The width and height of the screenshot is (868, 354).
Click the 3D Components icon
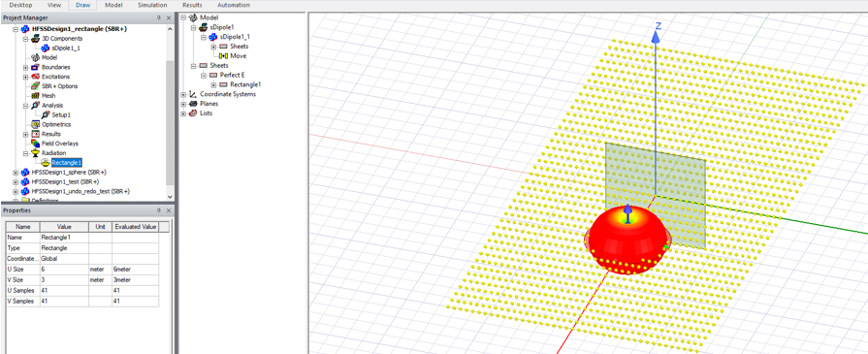pos(36,38)
